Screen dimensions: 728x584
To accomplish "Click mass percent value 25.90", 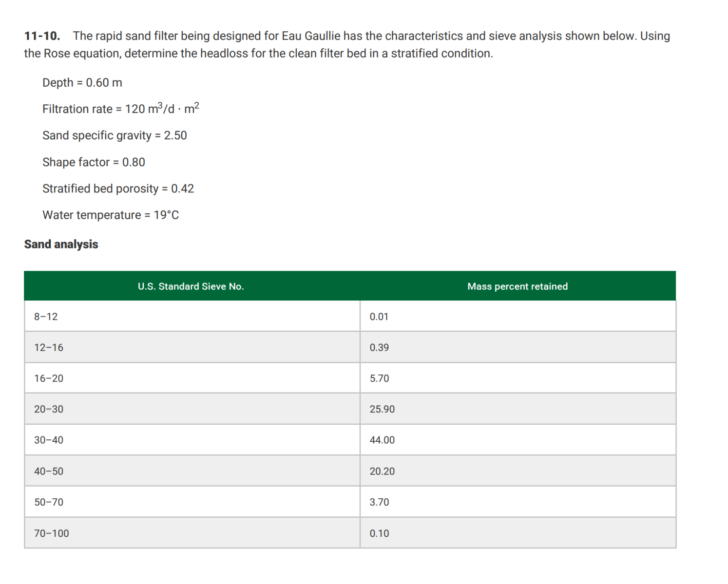I will (382, 409).
